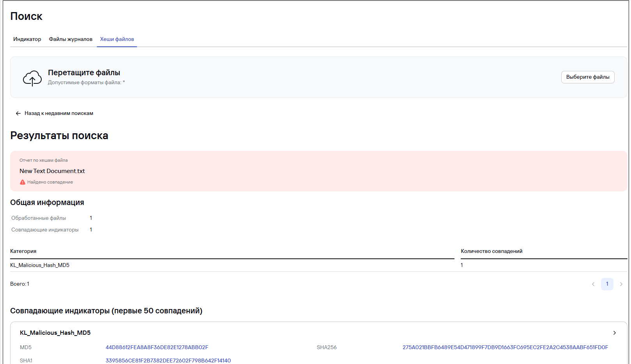Click the cloud upload icon
This screenshot has height=364, width=631.
32,78
